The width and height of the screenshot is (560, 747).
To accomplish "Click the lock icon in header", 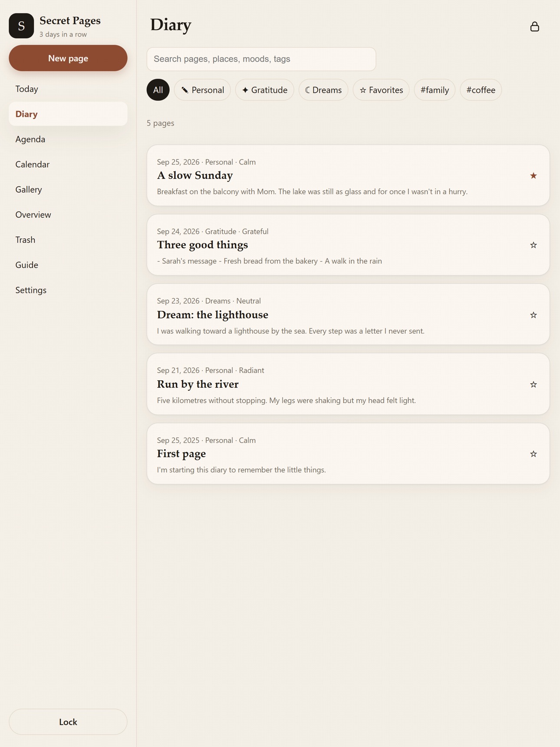I will coord(534,26).
